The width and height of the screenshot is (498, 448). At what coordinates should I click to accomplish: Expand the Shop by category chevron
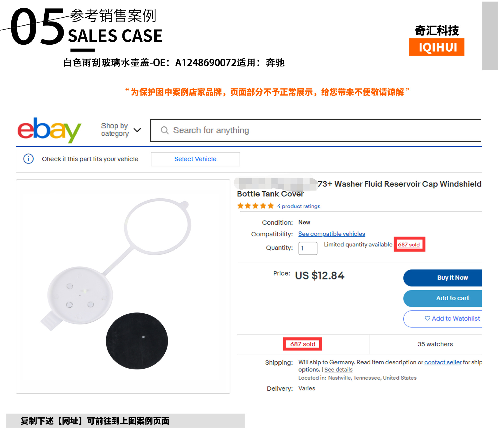click(137, 130)
